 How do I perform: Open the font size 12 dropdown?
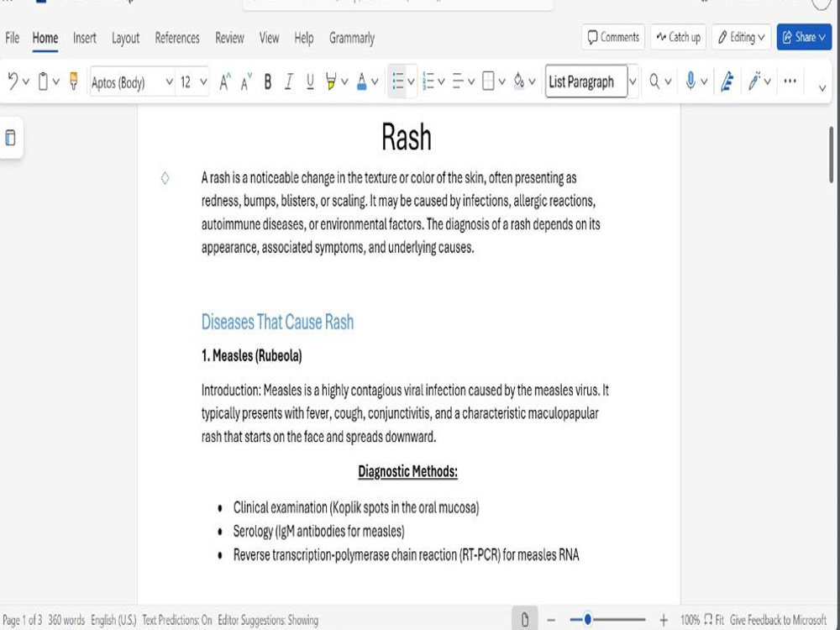click(x=203, y=82)
